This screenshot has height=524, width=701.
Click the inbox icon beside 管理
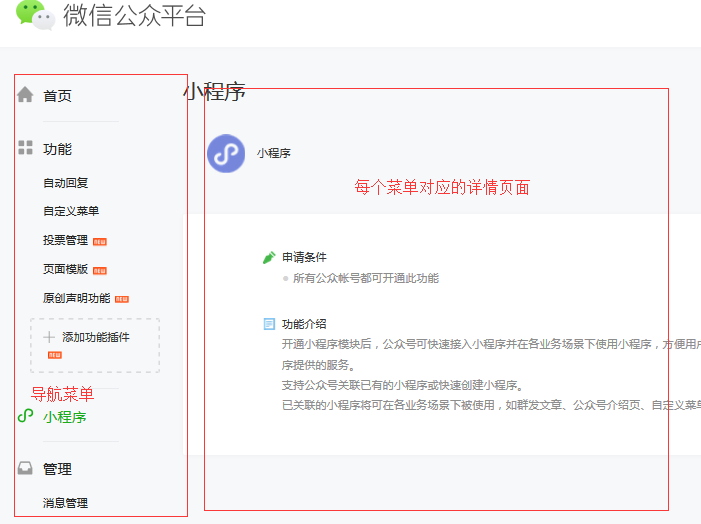[25, 468]
